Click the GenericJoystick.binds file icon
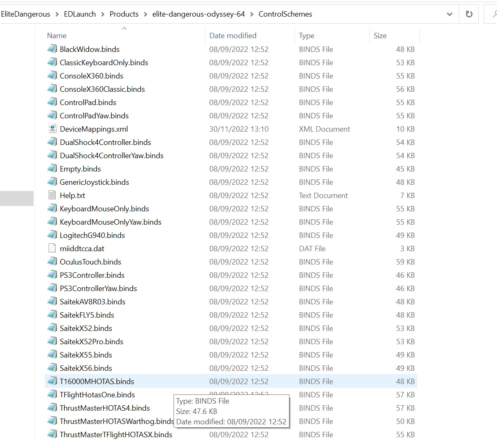Viewport: 497px width, 448px height. click(x=52, y=182)
